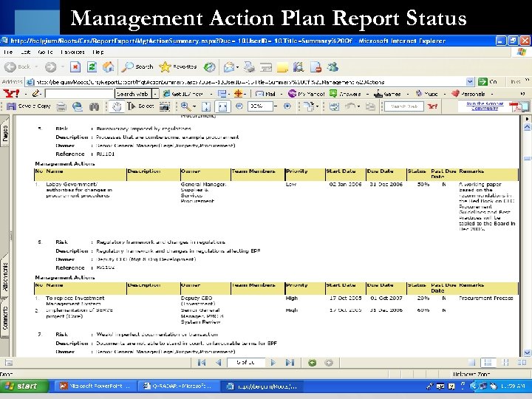Switch to Microsoft PowerPoint taskbar item
Screen dimensions: 532x399
pyautogui.click(x=96, y=386)
